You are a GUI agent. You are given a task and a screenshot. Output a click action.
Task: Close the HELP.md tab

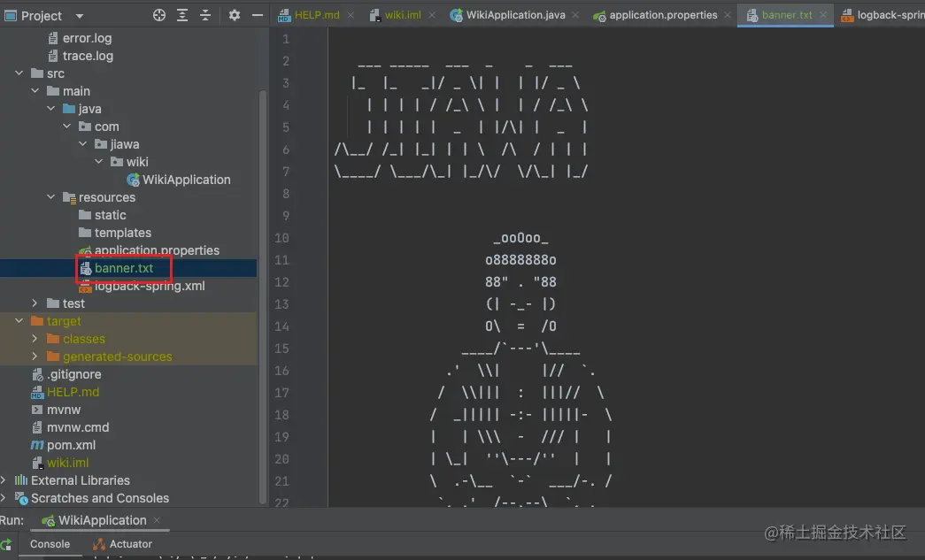click(x=351, y=15)
